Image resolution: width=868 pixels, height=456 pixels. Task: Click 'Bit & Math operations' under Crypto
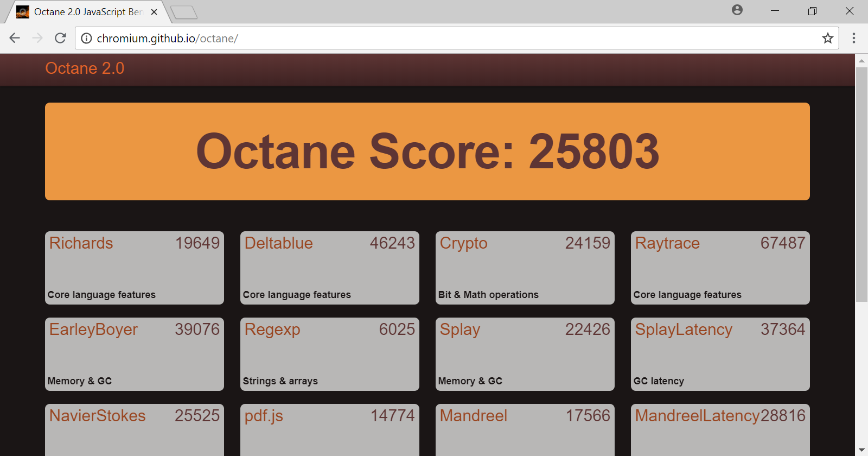(488, 295)
